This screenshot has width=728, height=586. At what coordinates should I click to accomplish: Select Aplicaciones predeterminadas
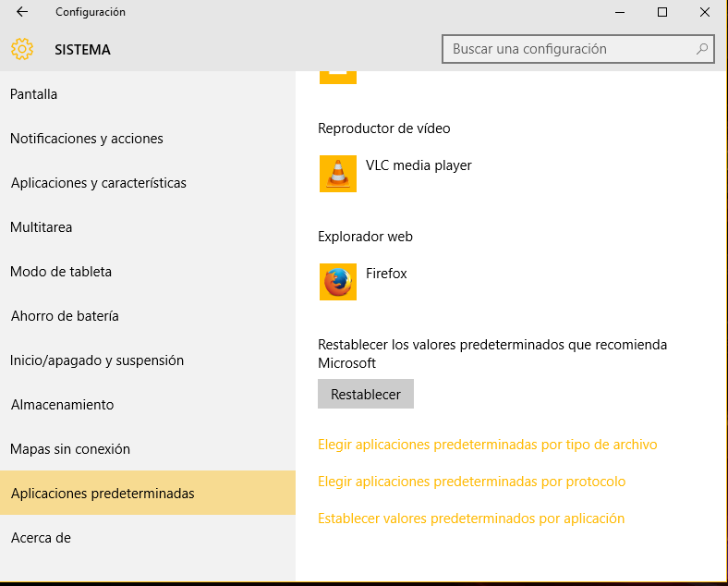pos(148,493)
